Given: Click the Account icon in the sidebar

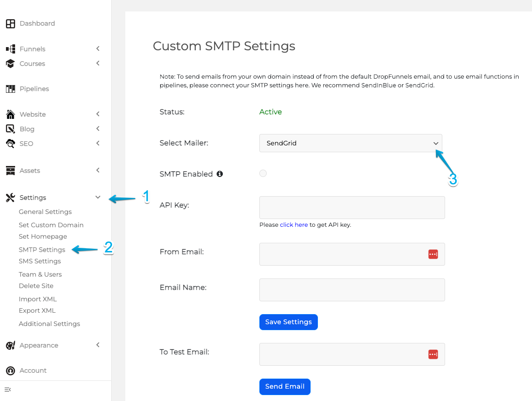Looking at the screenshot, I should (10, 370).
